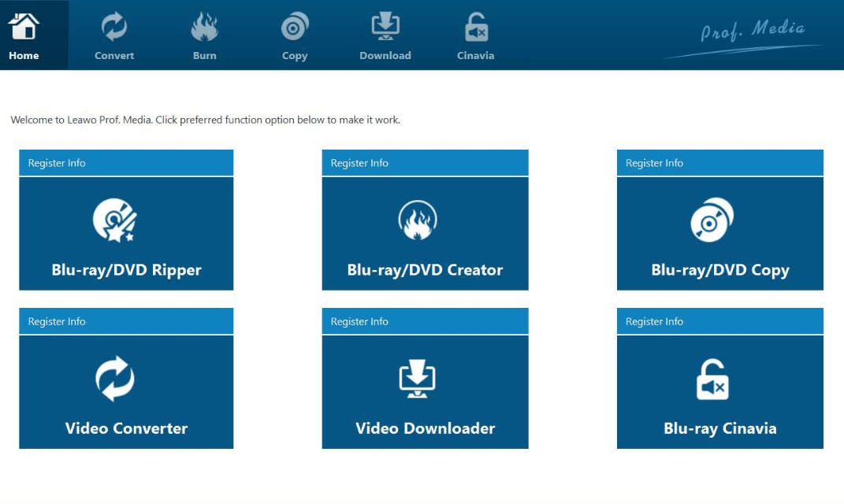Image resolution: width=844 pixels, height=504 pixels.
Task: Open Register Info for Blu-ray/DVD Copy
Action: [720, 163]
